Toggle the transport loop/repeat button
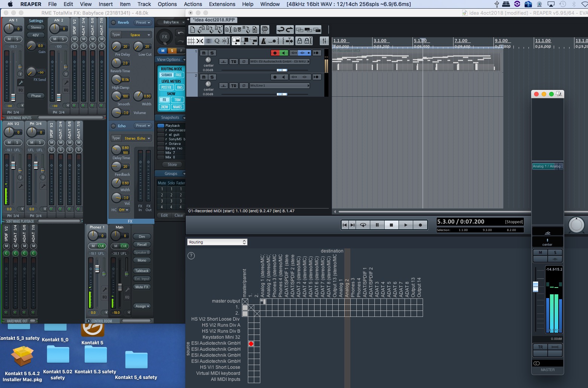The width and height of the screenshot is (588, 388). [x=363, y=225]
